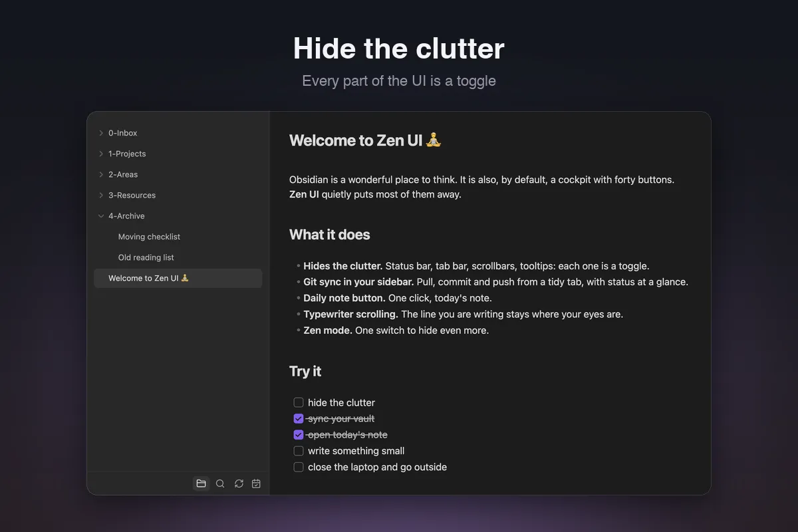Click the "Welcome to Zen UI" note heading

365,140
